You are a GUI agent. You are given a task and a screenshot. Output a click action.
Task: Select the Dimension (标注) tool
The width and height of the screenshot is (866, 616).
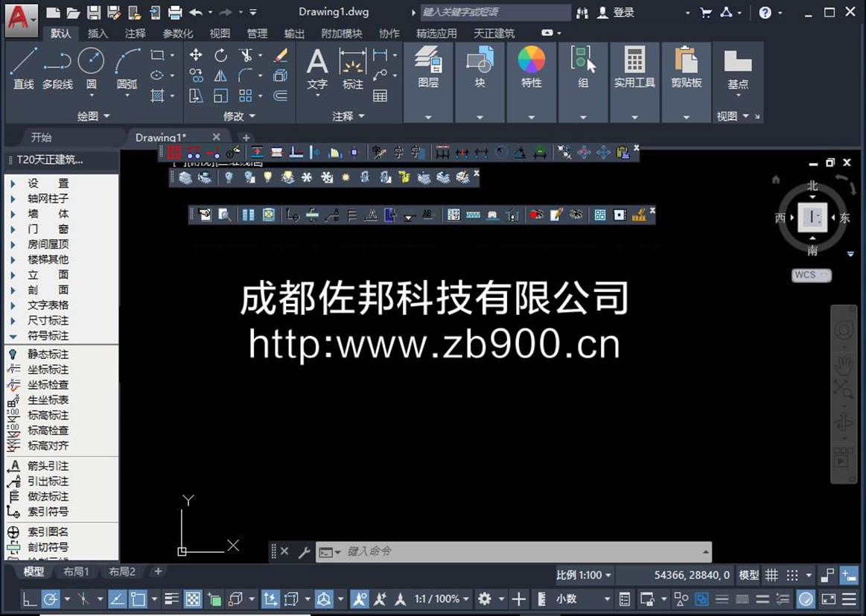pos(353,69)
